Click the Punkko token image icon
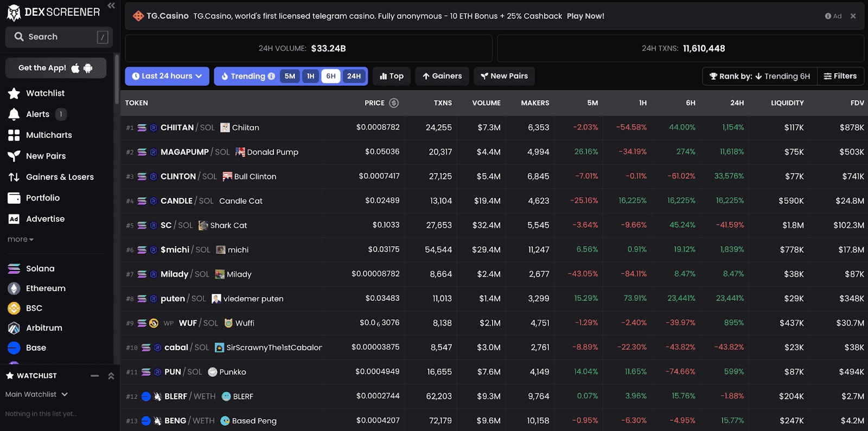Screen dimensions: 868x431 [213, 372]
